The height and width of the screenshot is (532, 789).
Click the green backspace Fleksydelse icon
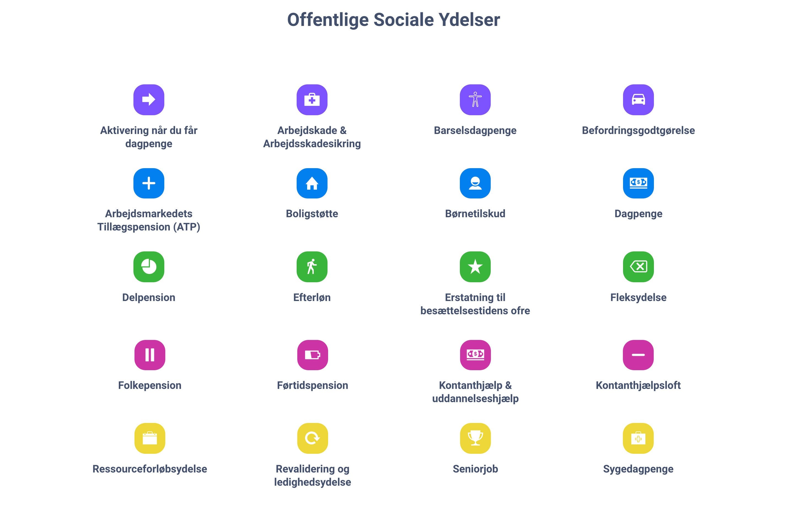click(638, 267)
